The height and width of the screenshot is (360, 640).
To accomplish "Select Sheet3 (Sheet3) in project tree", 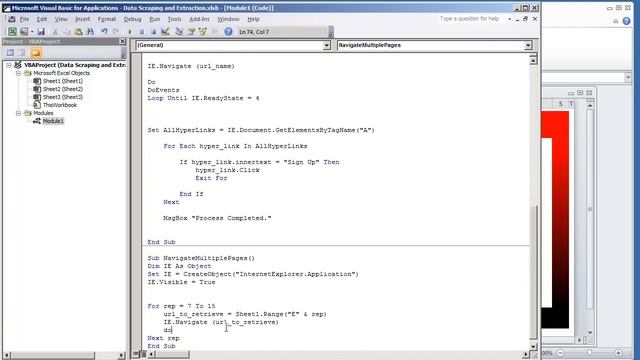I will click(63, 97).
